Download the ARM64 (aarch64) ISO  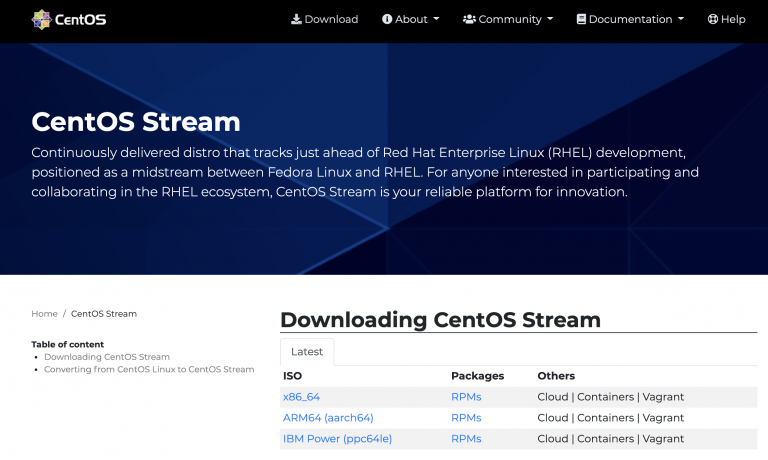[328, 418]
